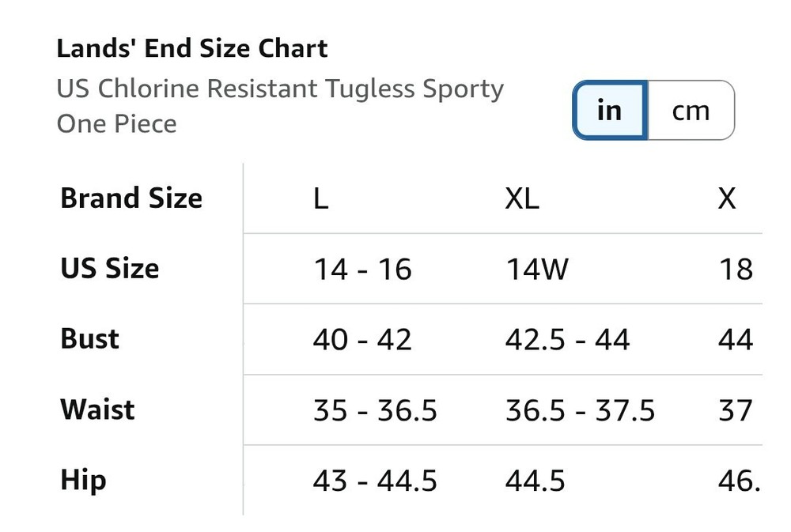Click the 'Bust' row header
The image size is (791, 532).
point(90,338)
